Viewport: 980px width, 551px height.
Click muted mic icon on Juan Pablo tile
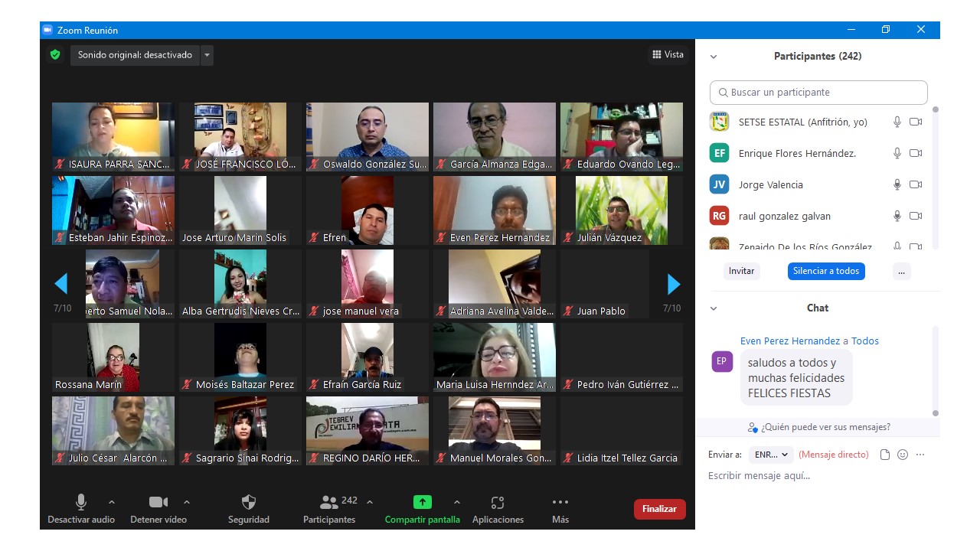568,311
